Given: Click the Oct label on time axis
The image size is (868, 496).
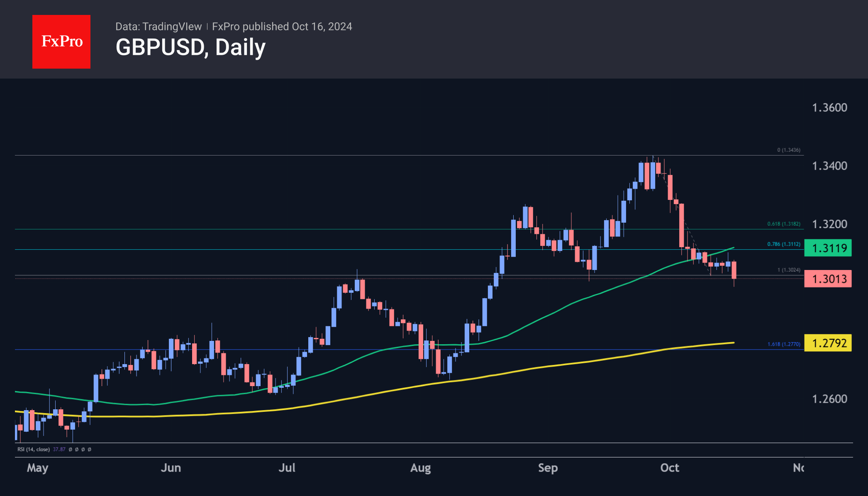Looking at the screenshot, I should [x=669, y=468].
